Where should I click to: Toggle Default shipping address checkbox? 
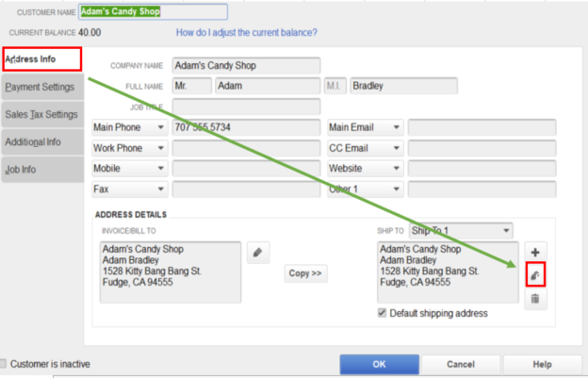pyautogui.click(x=382, y=313)
